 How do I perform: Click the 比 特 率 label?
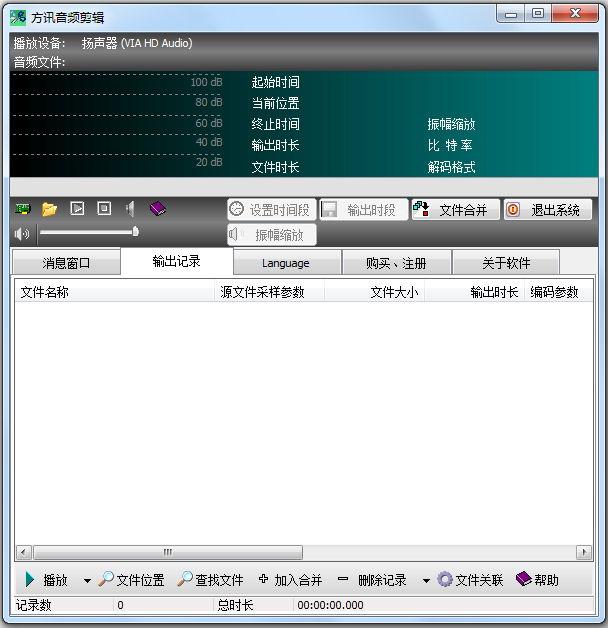(x=450, y=145)
